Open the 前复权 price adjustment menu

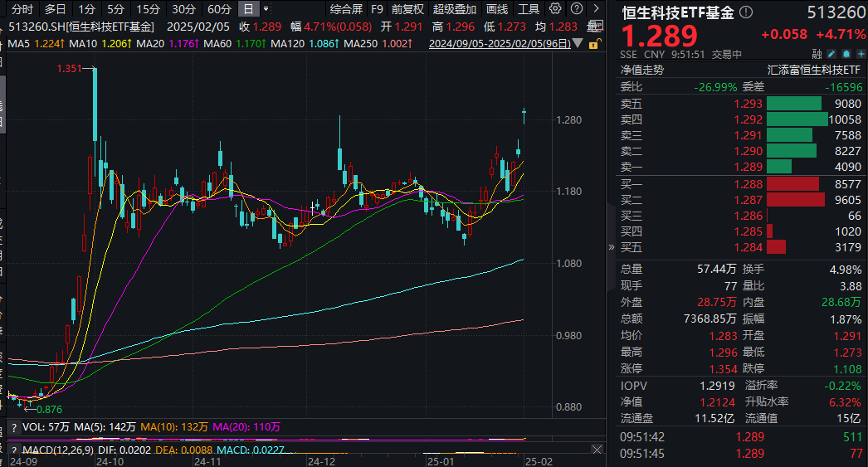coord(407,9)
